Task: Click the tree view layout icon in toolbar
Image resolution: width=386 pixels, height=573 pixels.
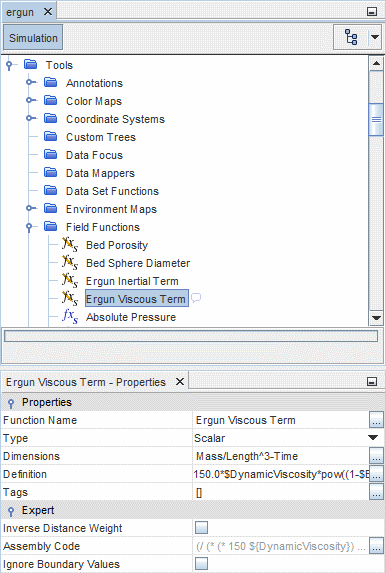Action: [351, 37]
